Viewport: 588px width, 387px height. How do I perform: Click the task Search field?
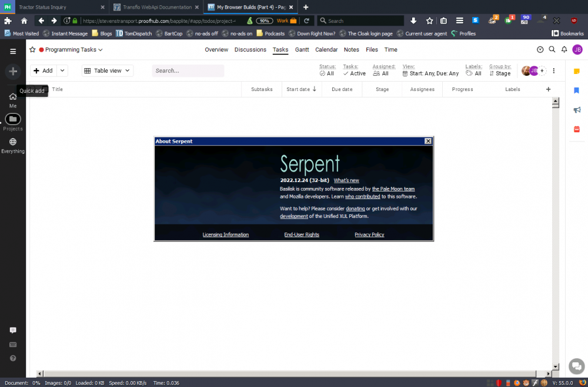pyautogui.click(x=188, y=70)
